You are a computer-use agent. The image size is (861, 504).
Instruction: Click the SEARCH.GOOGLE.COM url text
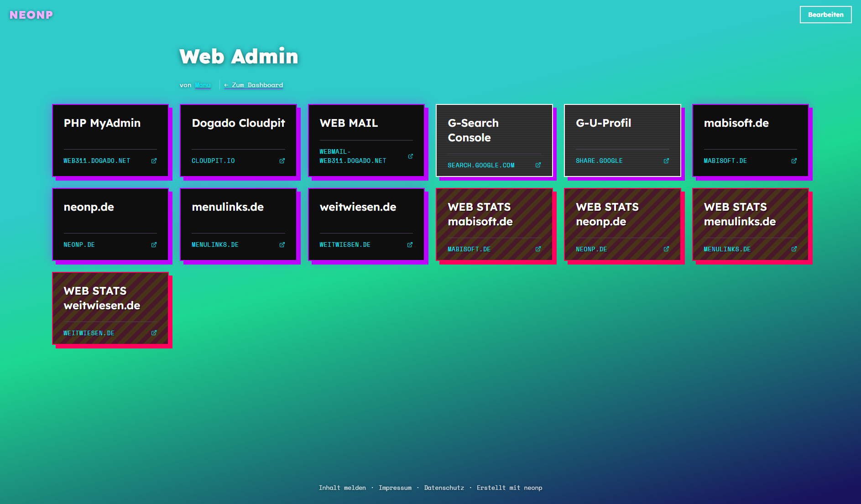pos(481,165)
